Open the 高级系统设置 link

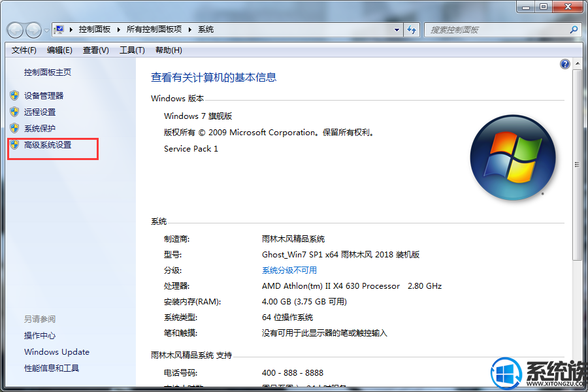(48, 145)
